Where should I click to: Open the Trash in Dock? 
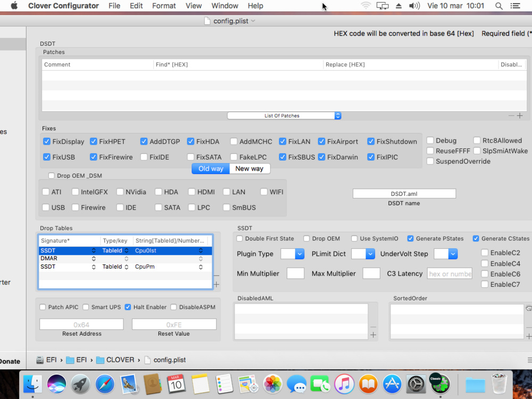point(499,384)
